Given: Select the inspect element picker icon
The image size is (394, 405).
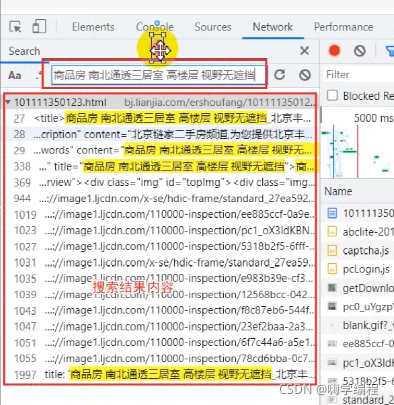Looking at the screenshot, I should 15,27.
